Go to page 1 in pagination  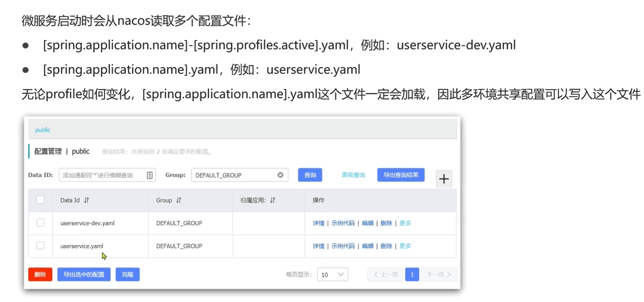[412, 274]
